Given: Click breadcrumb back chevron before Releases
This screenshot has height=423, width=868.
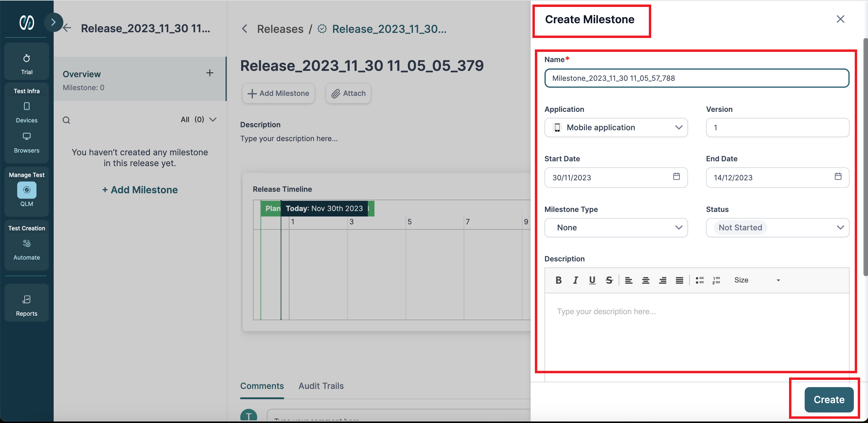Looking at the screenshot, I should tap(245, 29).
